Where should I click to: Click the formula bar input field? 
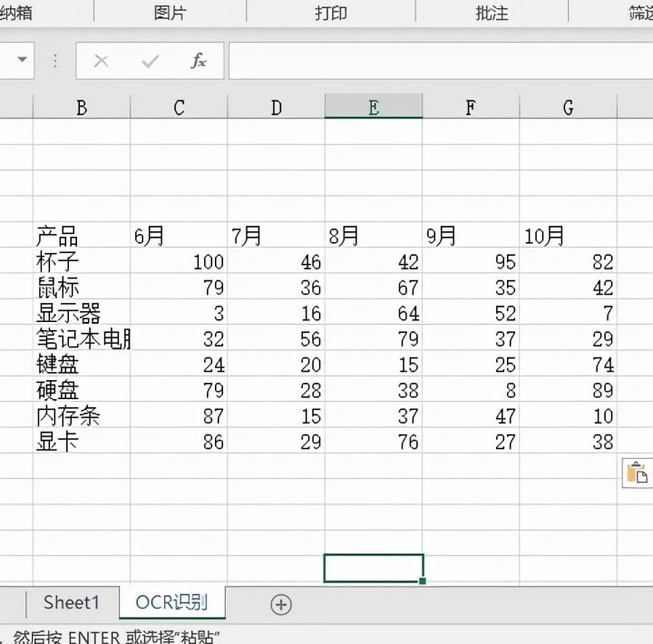tap(441, 61)
